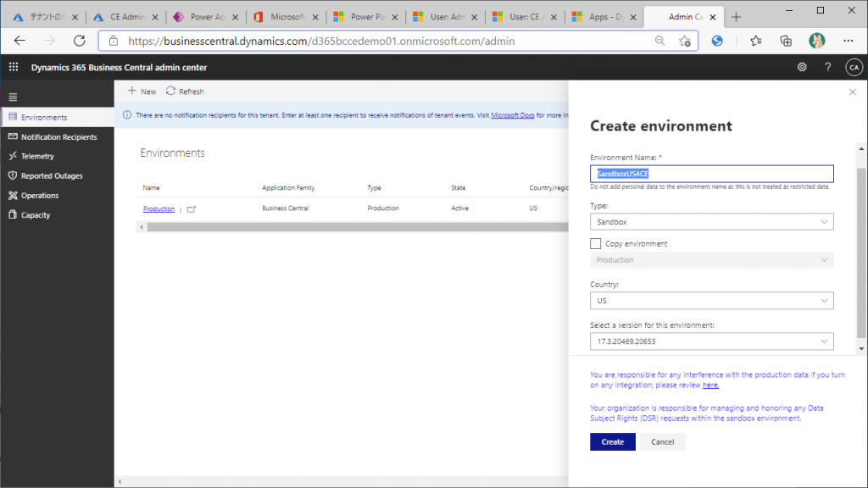Screen dimensions: 868x488
Task: Enable the Copy environment checkbox
Action: (x=595, y=243)
